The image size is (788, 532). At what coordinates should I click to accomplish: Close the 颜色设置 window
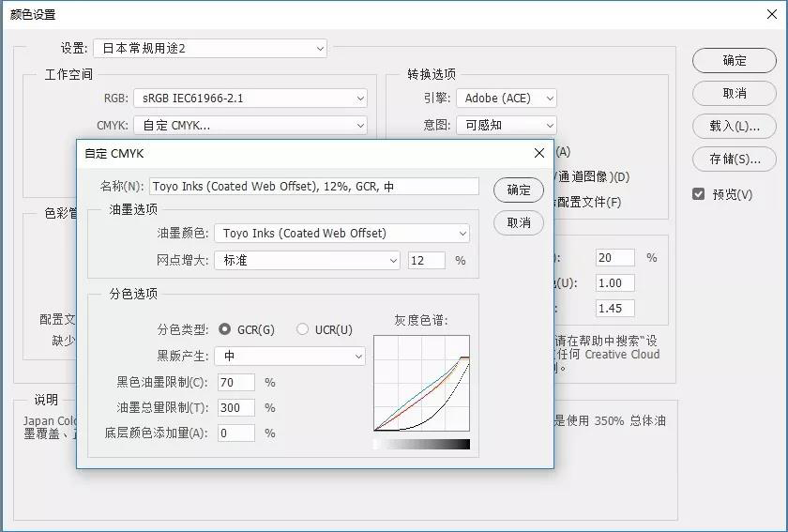[x=771, y=14]
